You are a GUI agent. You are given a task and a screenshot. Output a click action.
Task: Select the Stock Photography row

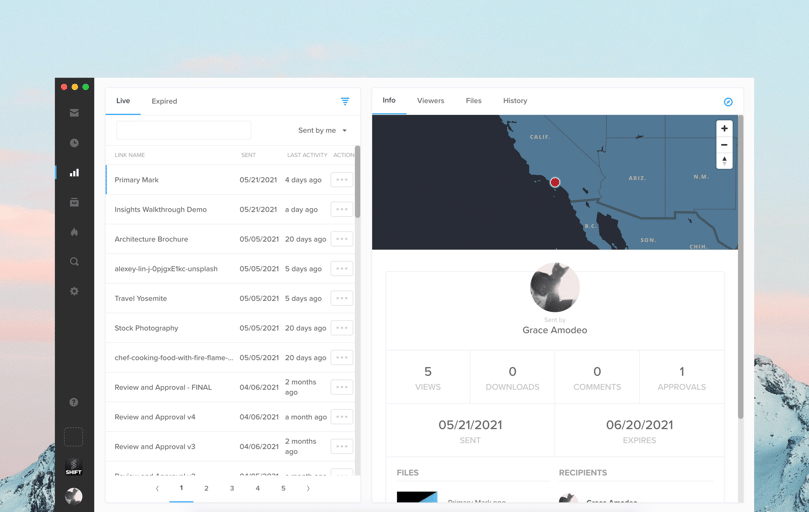pyautogui.click(x=230, y=328)
